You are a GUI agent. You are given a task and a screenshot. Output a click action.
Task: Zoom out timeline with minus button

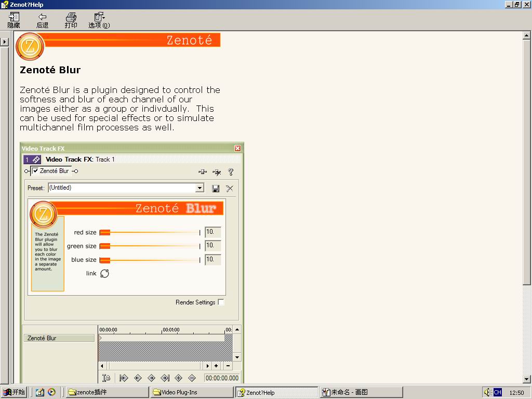tap(228, 366)
